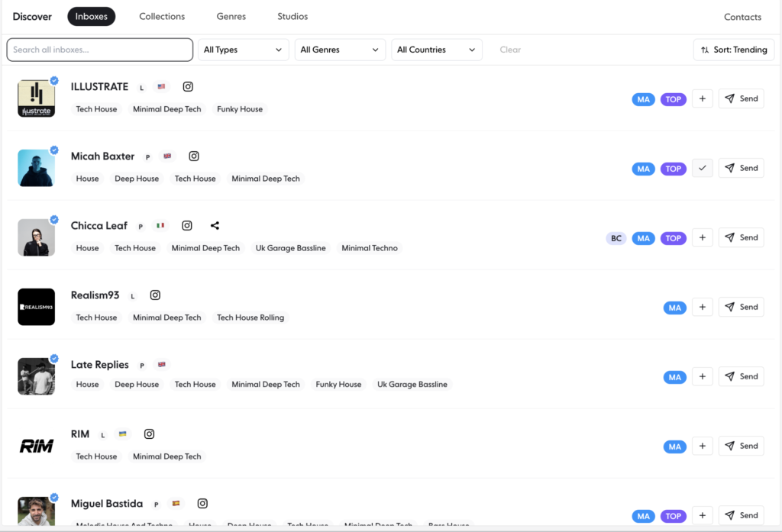Uncheck the checkmark toggle for Micah Baxter
Screen dimensions: 782x532
(x=702, y=168)
